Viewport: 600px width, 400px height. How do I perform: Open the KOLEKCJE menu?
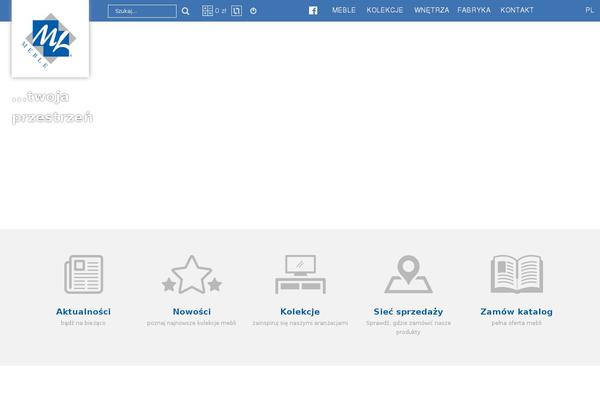point(385,10)
